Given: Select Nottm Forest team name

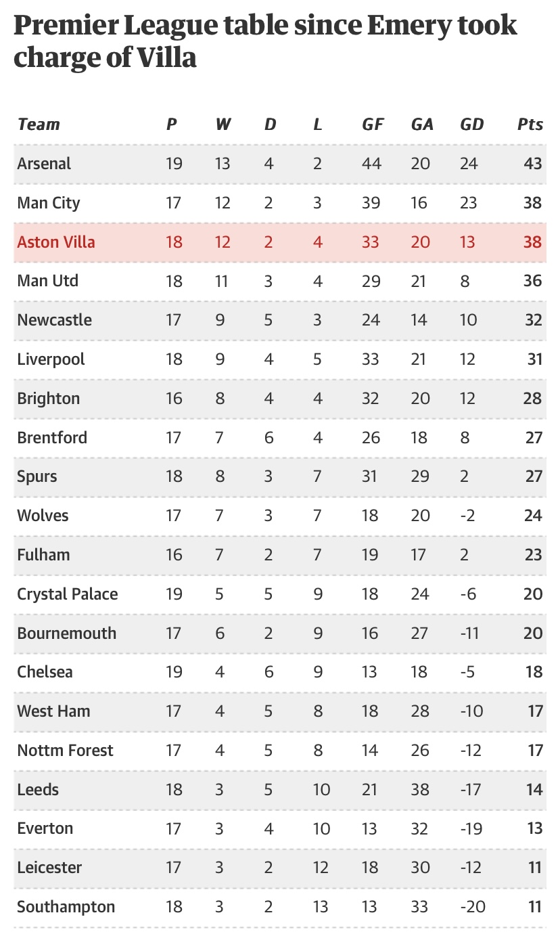Looking at the screenshot, I should (x=66, y=751).
